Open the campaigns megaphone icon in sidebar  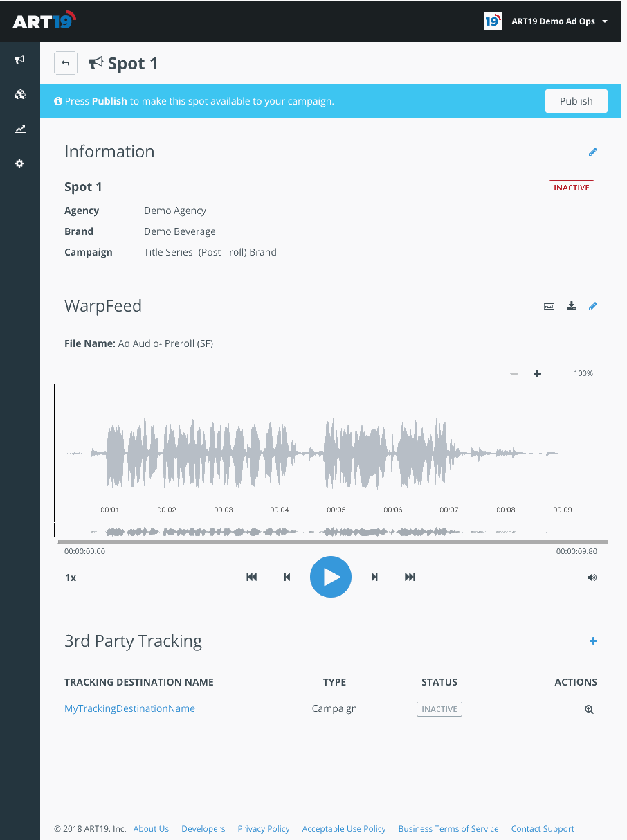click(x=19, y=60)
